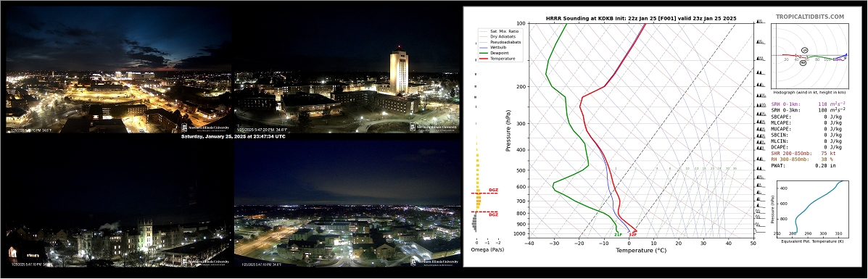Click the Northern Illinois University logo on bottom-right webcam
This screenshot has width=868, height=279.
click(434, 262)
